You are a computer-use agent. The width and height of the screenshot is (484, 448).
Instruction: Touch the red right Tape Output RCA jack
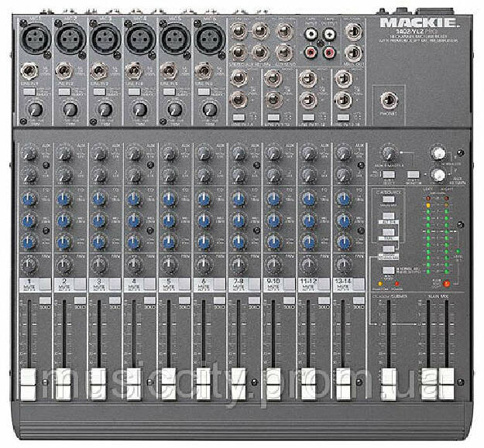[x=329, y=53]
